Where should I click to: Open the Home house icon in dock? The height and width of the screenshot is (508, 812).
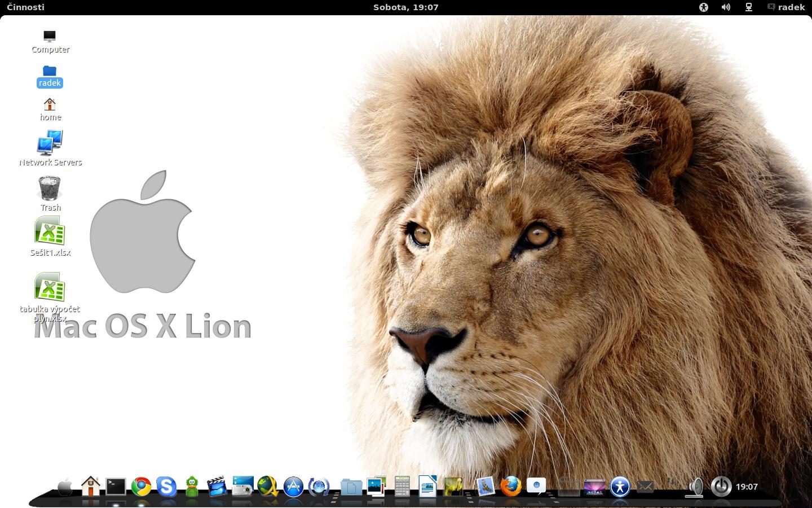coord(91,486)
